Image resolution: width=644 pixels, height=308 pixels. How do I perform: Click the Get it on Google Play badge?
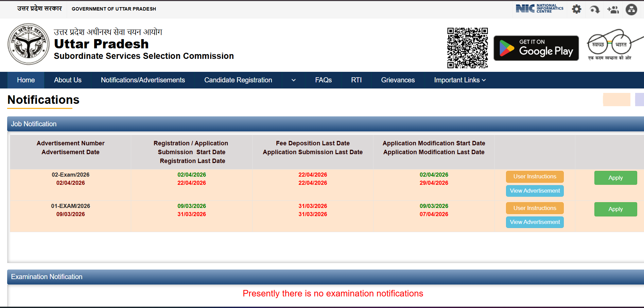[x=536, y=48]
